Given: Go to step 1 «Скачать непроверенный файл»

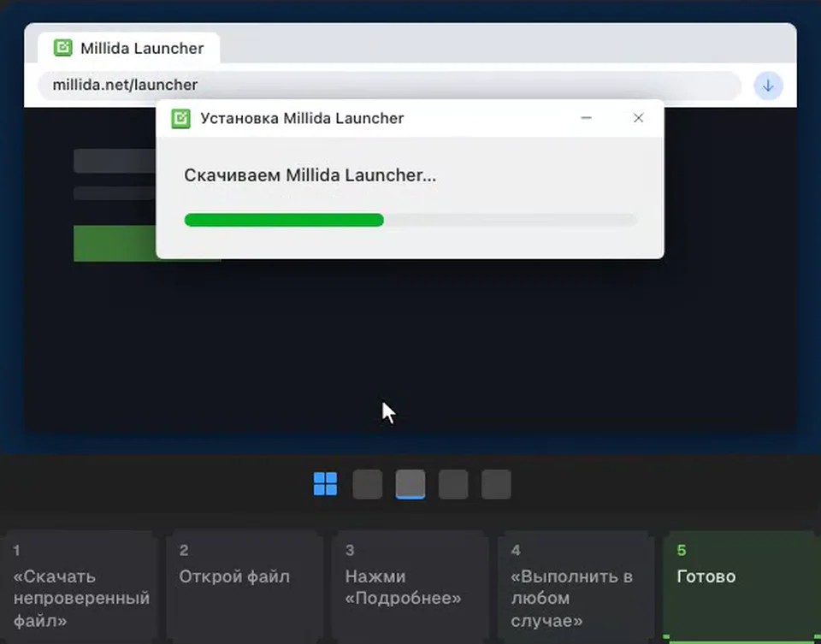Looking at the screenshot, I should [x=79, y=588].
